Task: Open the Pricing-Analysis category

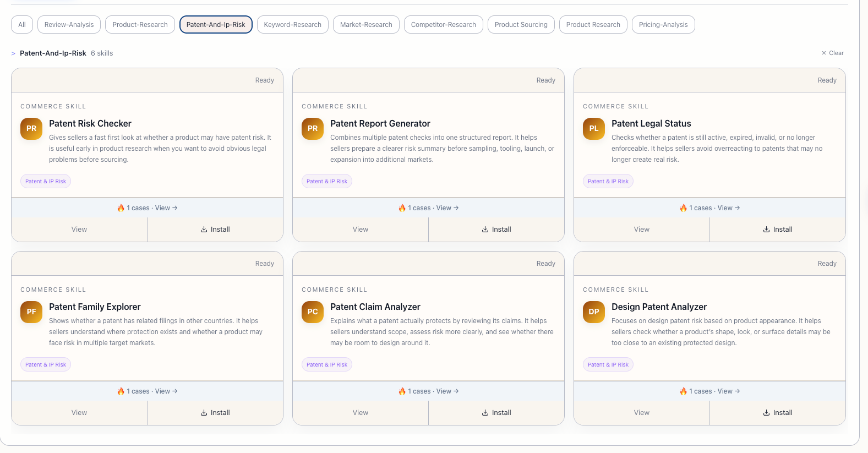Action: pos(663,24)
